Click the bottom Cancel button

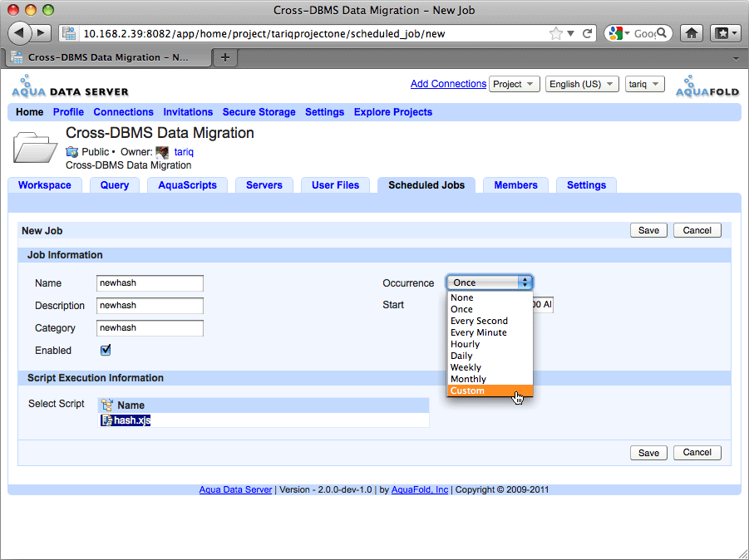pos(697,453)
